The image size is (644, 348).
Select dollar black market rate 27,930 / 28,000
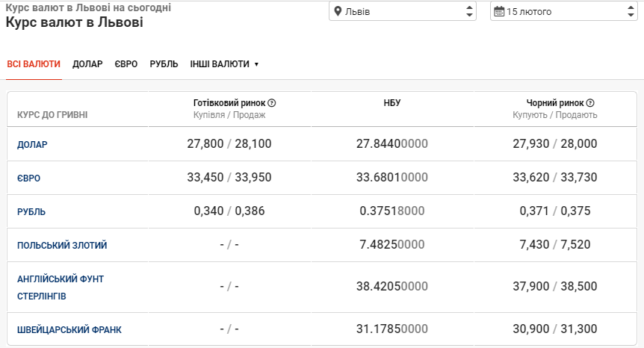pyautogui.click(x=555, y=143)
